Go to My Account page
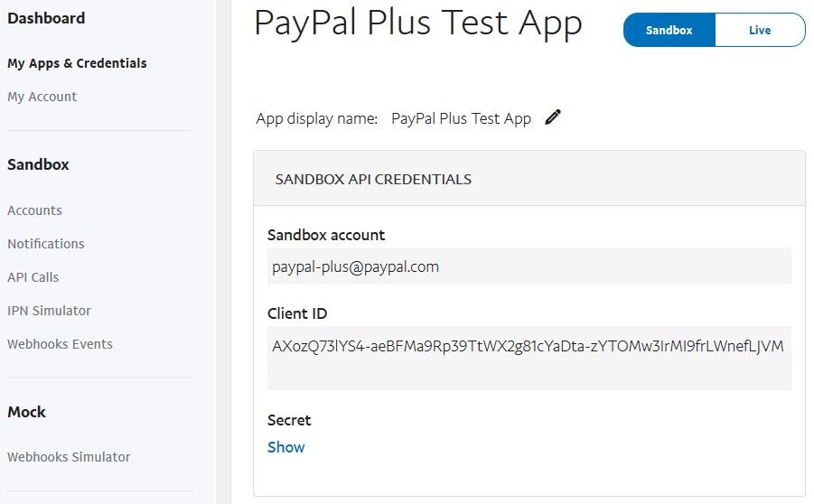This screenshot has height=504, width=814. 42,97
